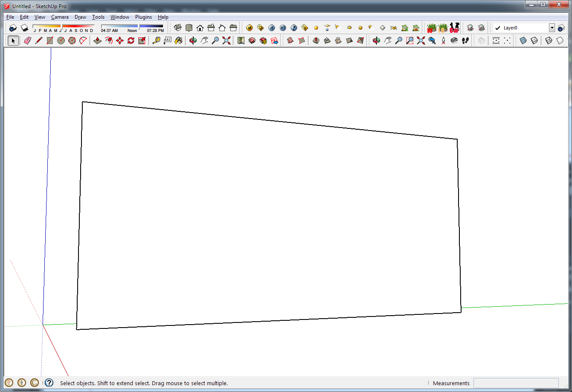Screen dimensions: 572x392
Task: Activate the Push/Pull tool
Action: click(x=97, y=41)
